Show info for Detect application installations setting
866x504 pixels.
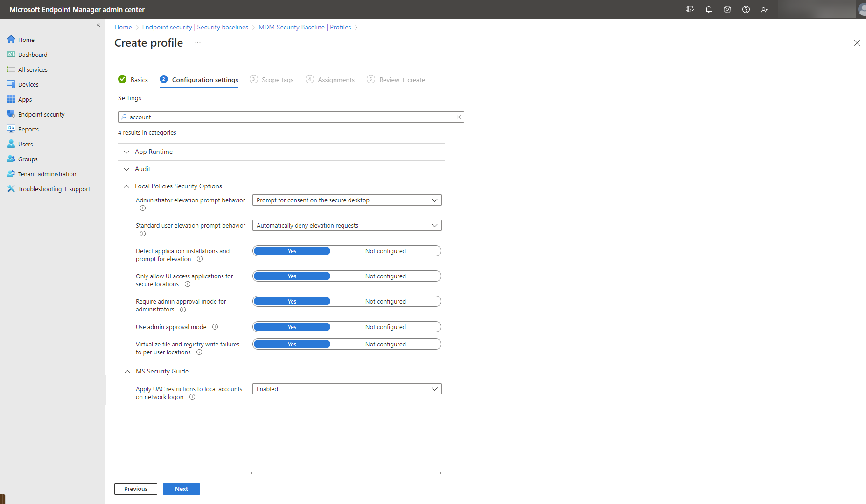pyautogui.click(x=200, y=259)
